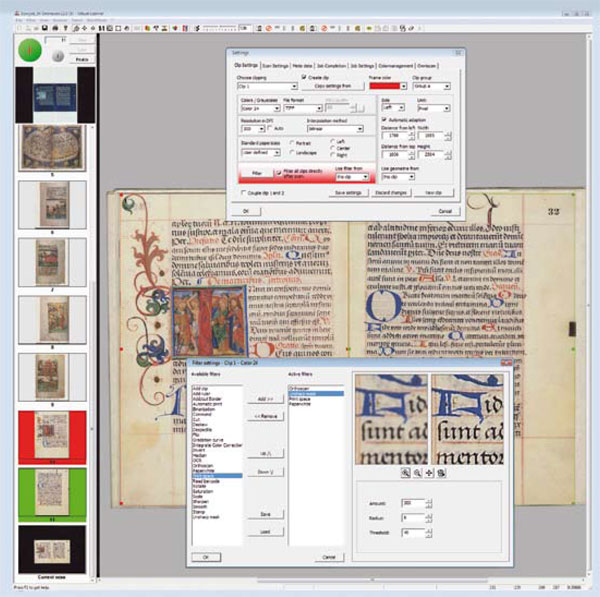Open the Side dropdown
This screenshot has width=600, height=597.
click(x=393, y=108)
